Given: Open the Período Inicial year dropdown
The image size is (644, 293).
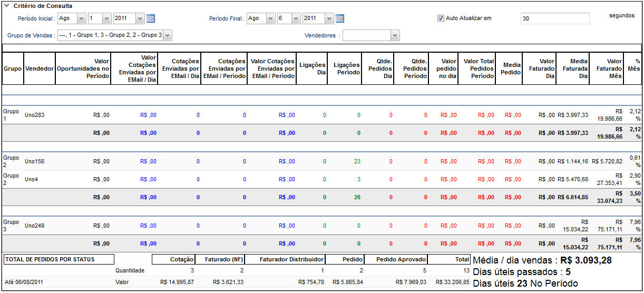Looking at the screenshot, I should tap(129, 18).
